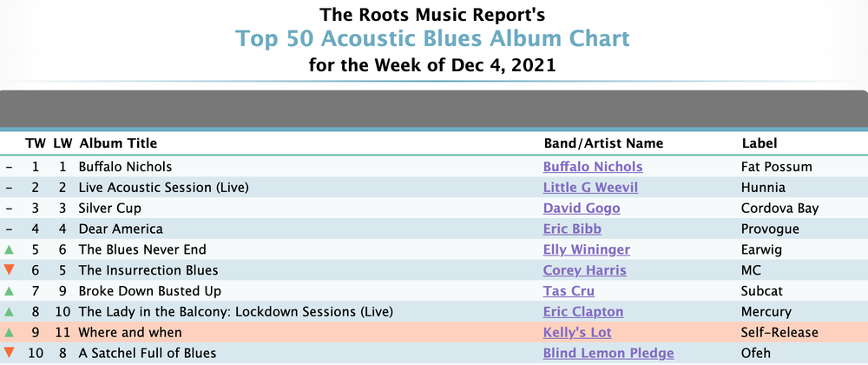
Task: Open the Tas Cru artist link
Action: coord(569,291)
